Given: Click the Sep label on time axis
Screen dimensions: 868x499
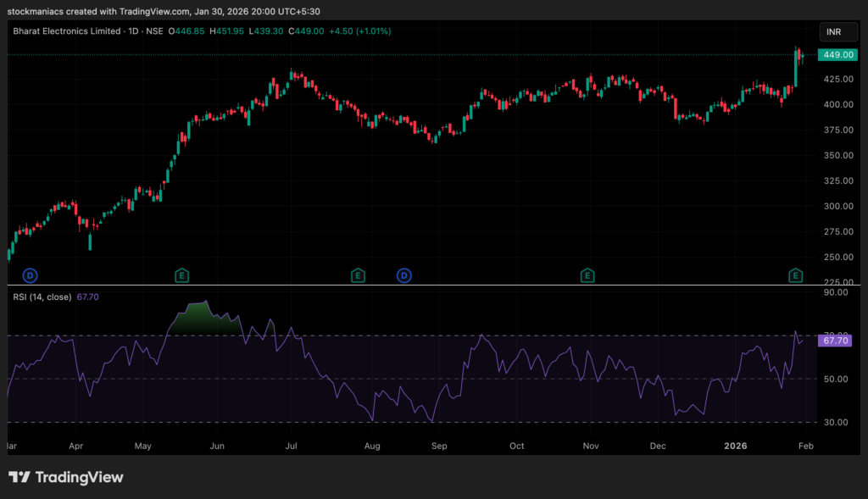Looking at the screenshot, I should coord(439,446).
